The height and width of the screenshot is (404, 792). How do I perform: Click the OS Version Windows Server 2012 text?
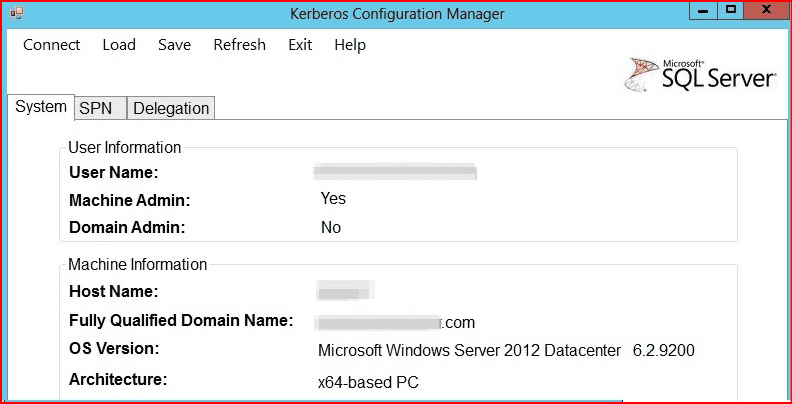pyautogui.click(x=470, y=351)
